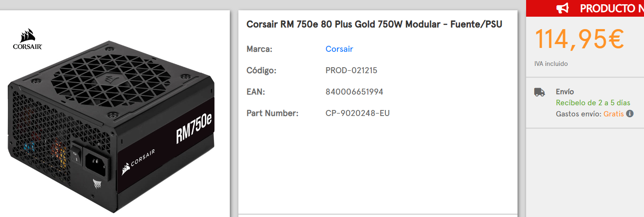
Task: Click the 114,95€ price
Action: [x=579, y=39]
